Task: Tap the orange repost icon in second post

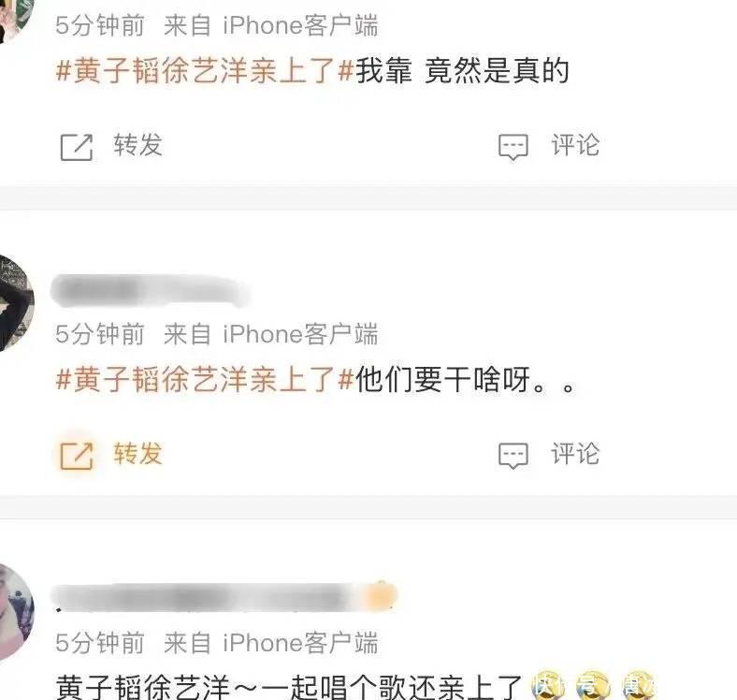Action: click(x=77, y=456)
